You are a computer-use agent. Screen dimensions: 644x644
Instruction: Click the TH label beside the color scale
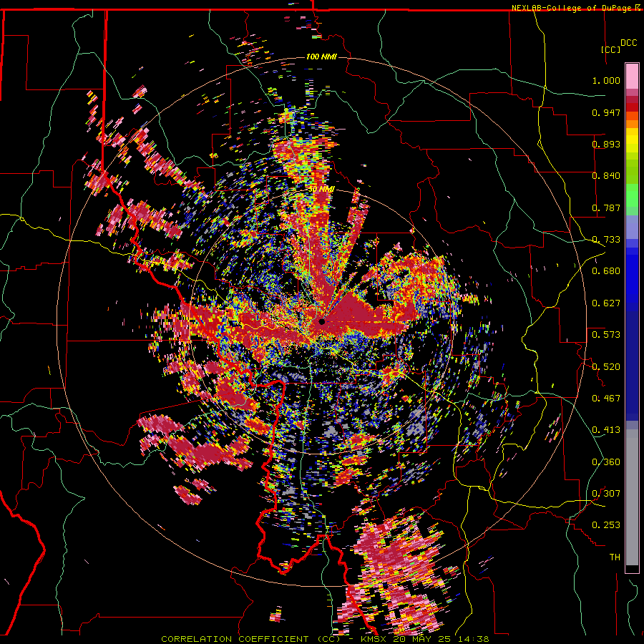click(x=615, y=557)
